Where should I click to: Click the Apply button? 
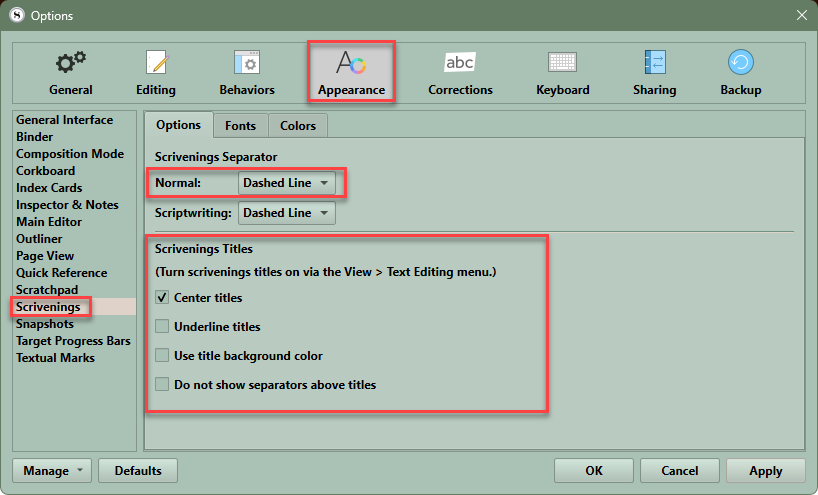click(x=766, y=470)
